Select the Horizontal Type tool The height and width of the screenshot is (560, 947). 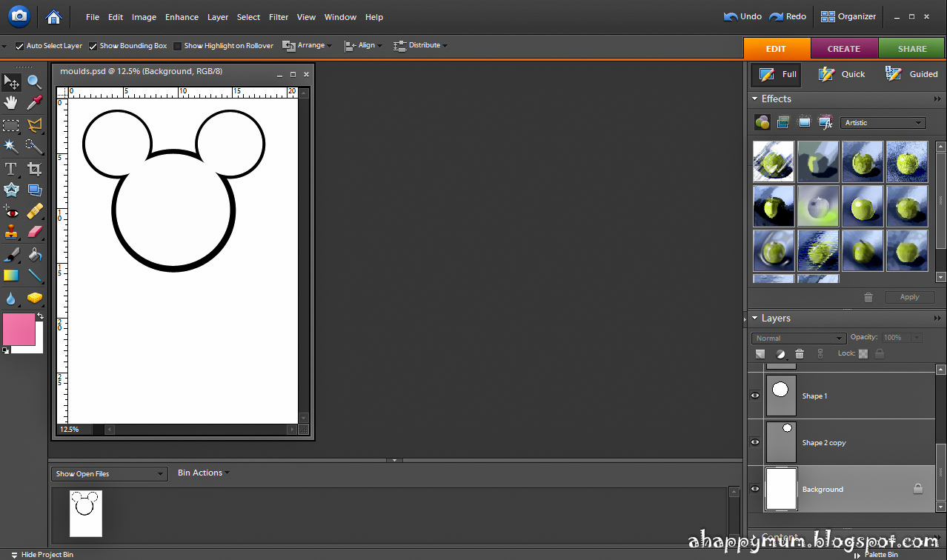pos(11,169)
